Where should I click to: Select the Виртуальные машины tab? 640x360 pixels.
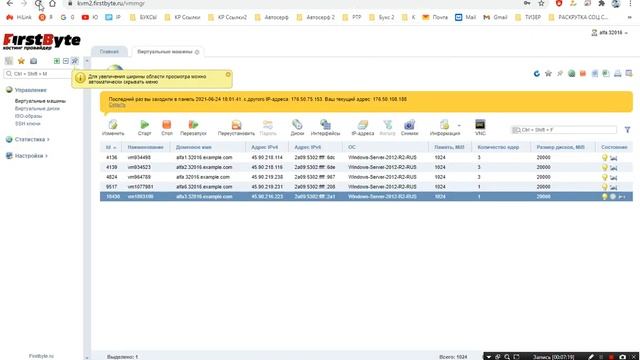click(x=164, y=52)
